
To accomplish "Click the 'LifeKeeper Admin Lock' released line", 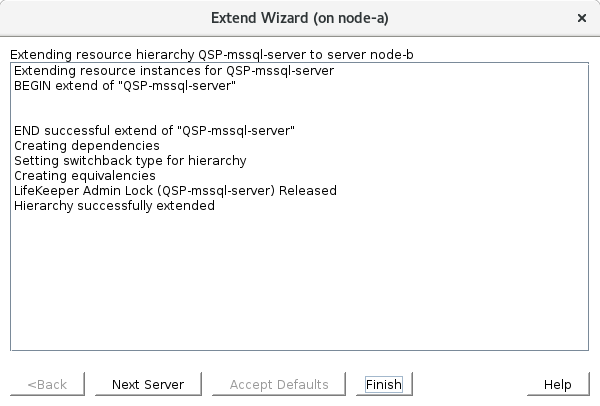I will [175, 191].
